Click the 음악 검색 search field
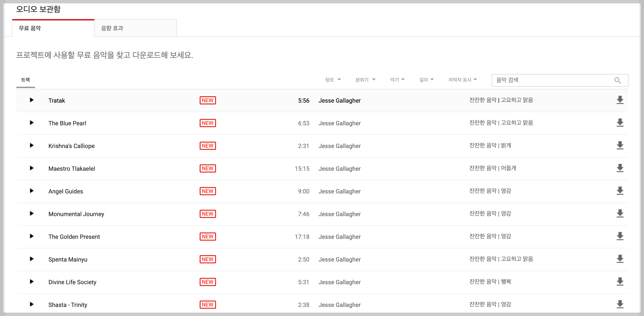644x316 pixels. [x=550, y=80]
